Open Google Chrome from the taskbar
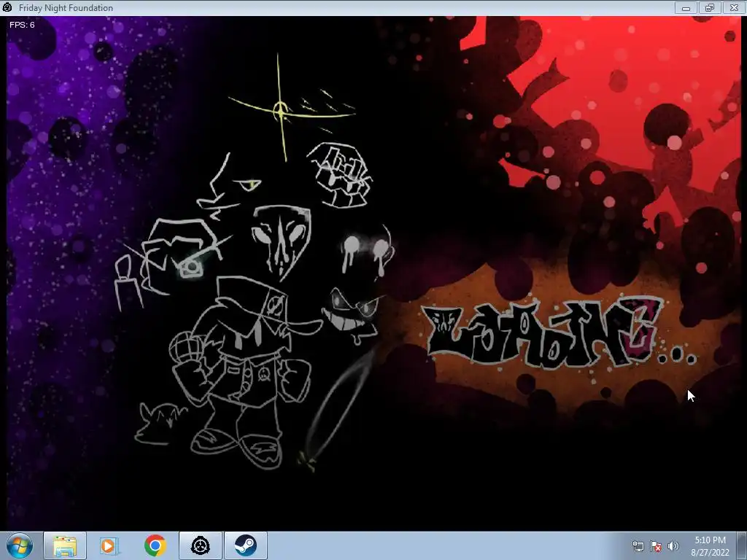 (155, 545)
